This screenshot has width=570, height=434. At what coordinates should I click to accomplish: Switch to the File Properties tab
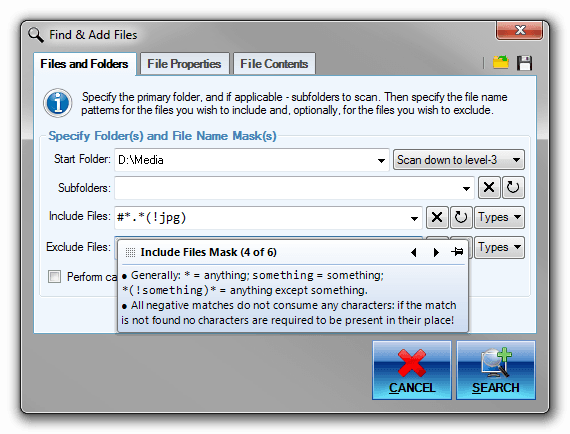click(x=184, y=64)
